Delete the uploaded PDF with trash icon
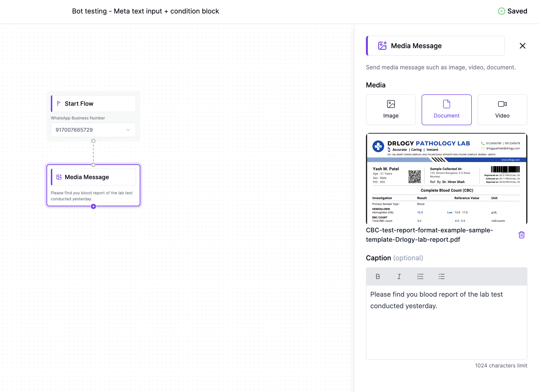 (x=521, y=235)
